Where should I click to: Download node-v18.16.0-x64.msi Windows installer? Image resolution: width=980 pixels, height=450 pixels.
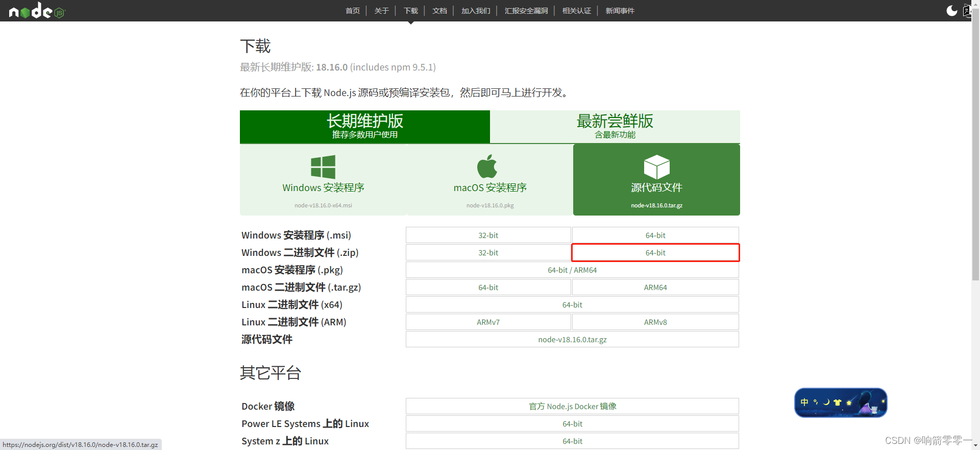coord(323,180)
